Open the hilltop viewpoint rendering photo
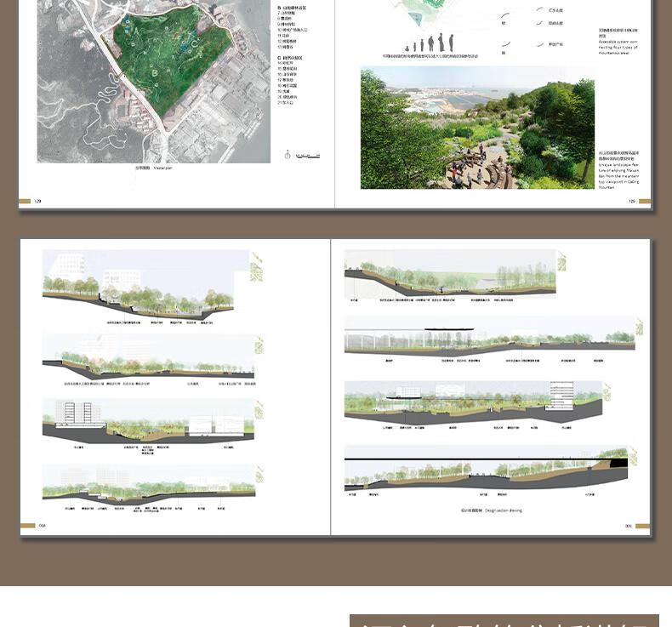This screenshot has height=627, width=672. click(477, 128)
